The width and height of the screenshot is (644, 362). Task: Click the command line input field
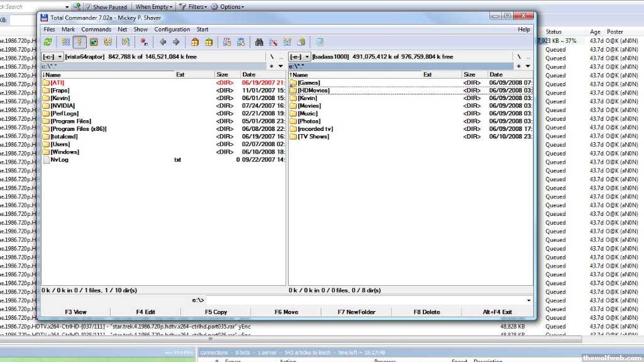click(368, 300)
